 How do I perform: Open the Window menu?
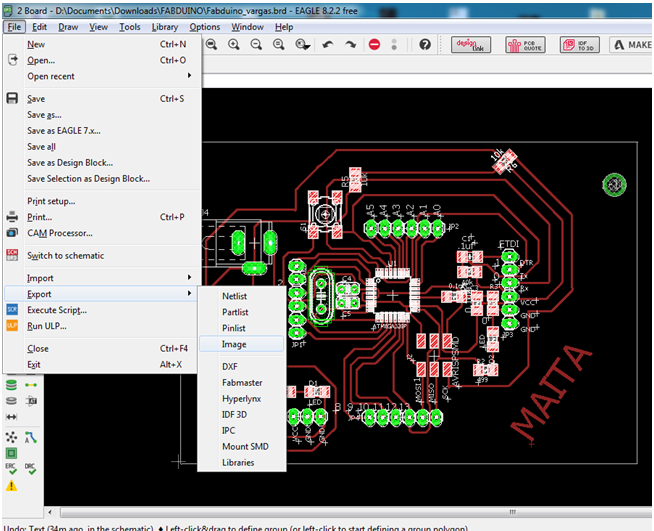(247, 27)
